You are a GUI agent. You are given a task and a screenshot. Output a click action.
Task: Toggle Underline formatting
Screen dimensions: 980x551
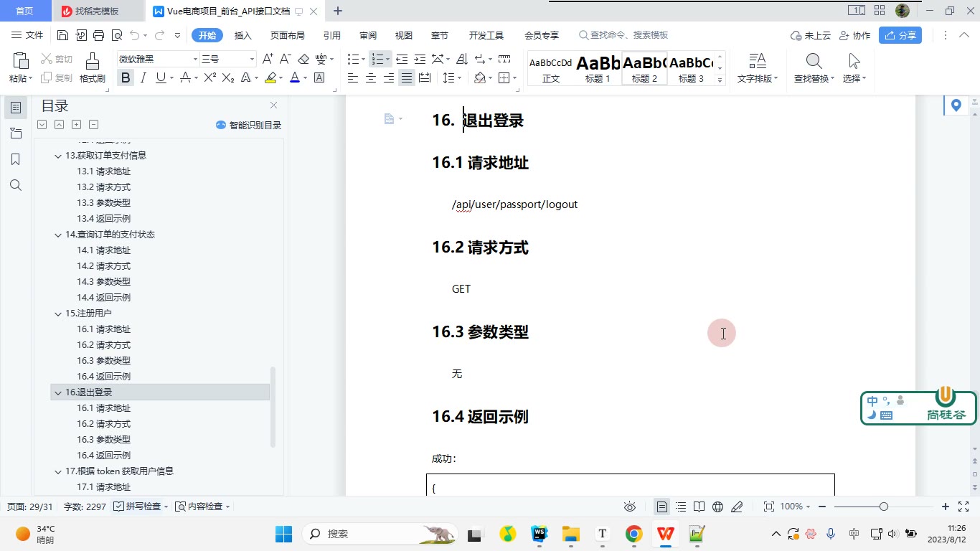[160, 77]
